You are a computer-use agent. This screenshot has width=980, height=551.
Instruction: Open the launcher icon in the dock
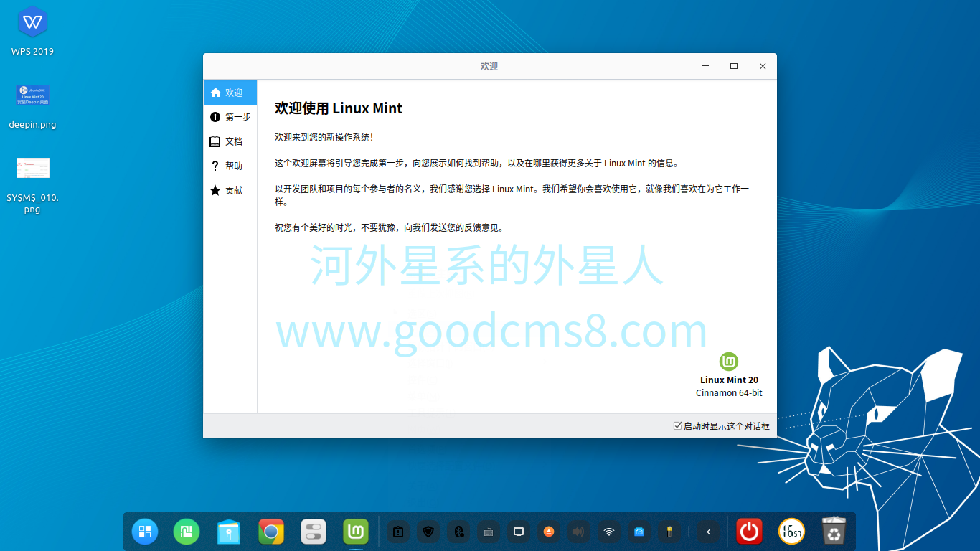(144, 532)
